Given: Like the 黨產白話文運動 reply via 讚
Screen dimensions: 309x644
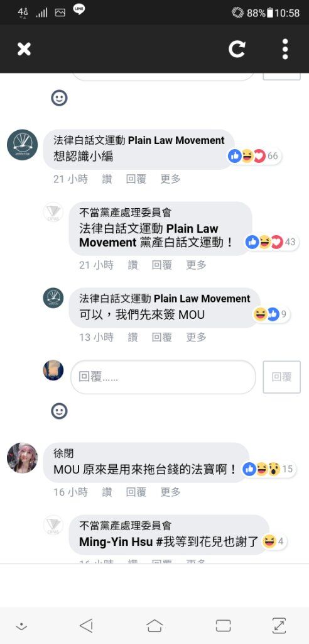Looking at the screenshot, I should pyautogui.click(x=133, y=265).
